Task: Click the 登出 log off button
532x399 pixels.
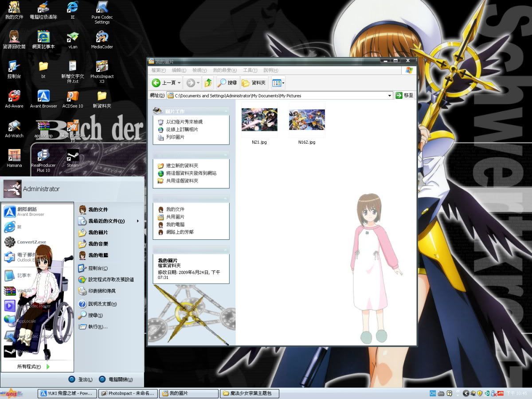Action: [80, 379]
